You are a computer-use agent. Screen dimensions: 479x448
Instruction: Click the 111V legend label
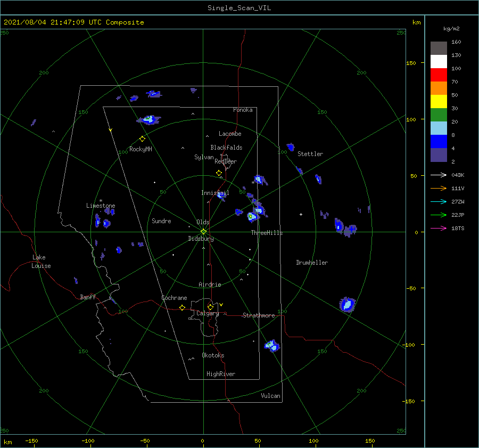coord(458,189)
